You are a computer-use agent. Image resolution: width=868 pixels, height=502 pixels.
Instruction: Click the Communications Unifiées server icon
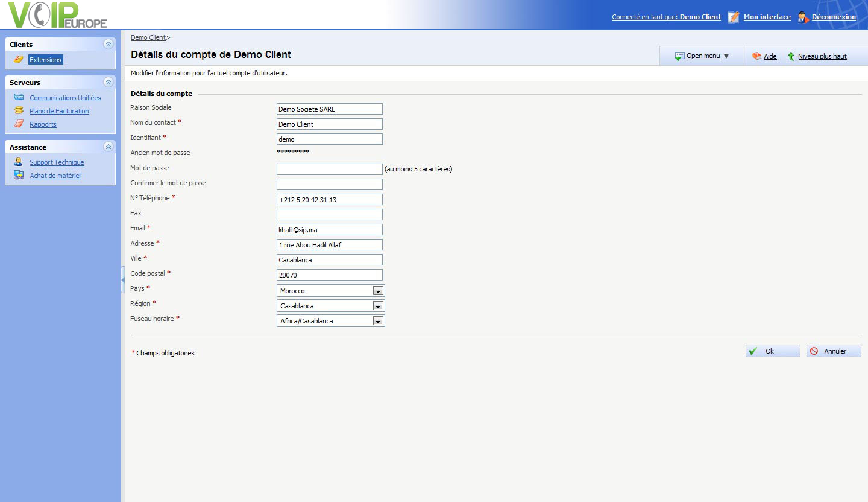tap(19, 97)
